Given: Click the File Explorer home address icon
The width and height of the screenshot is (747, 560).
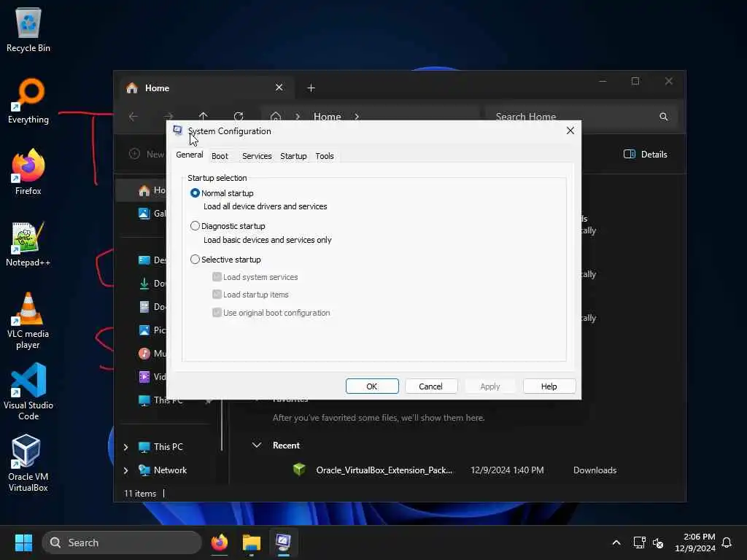Looking at the screenshot, I should [x=275, y=117].
